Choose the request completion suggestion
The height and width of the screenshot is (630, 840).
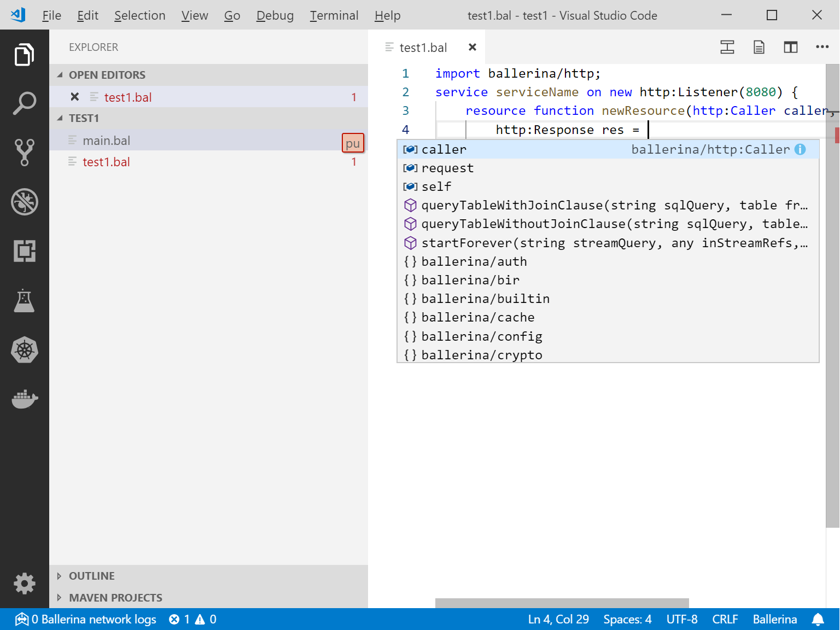pyautogui.click(x=608, y=168)
